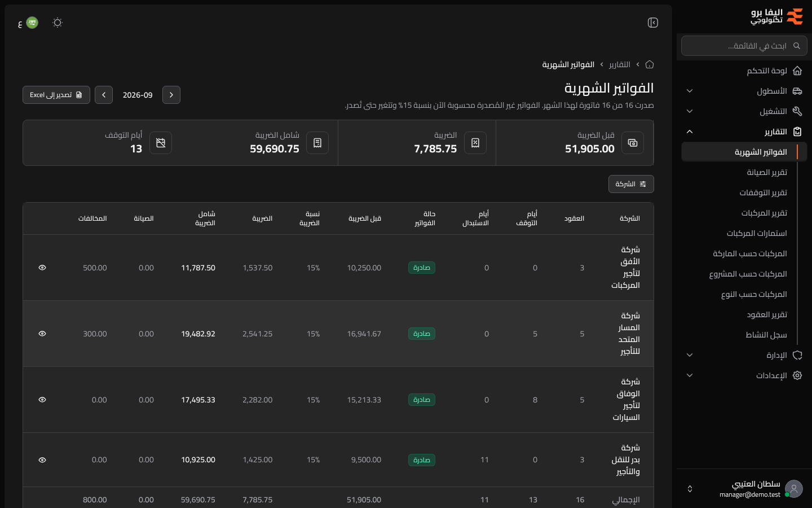Image resolution: width=812 pixels, height=508 pixels.
Task: Open المركبات حسب المشروع report
Action: click(x=744, y=274)
